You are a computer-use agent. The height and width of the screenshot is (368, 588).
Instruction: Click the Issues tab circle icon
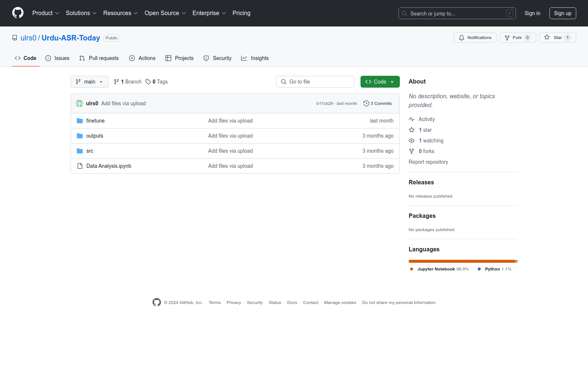pos(48,58)
